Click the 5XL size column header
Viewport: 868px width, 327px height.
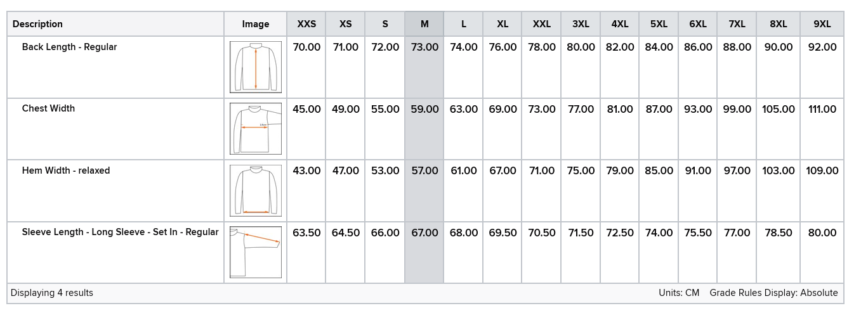659,24
